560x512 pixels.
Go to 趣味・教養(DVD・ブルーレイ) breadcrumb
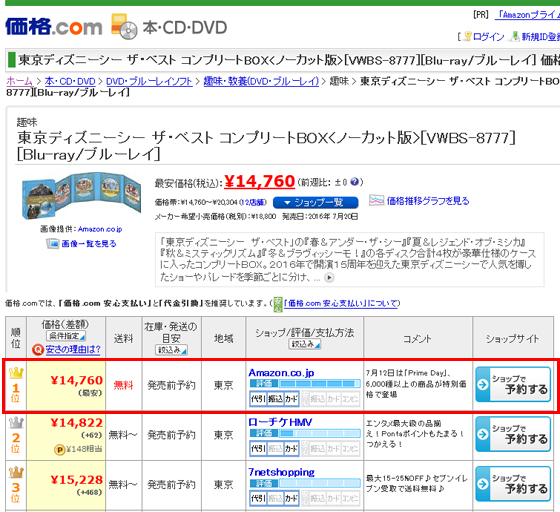pos(261,81)
